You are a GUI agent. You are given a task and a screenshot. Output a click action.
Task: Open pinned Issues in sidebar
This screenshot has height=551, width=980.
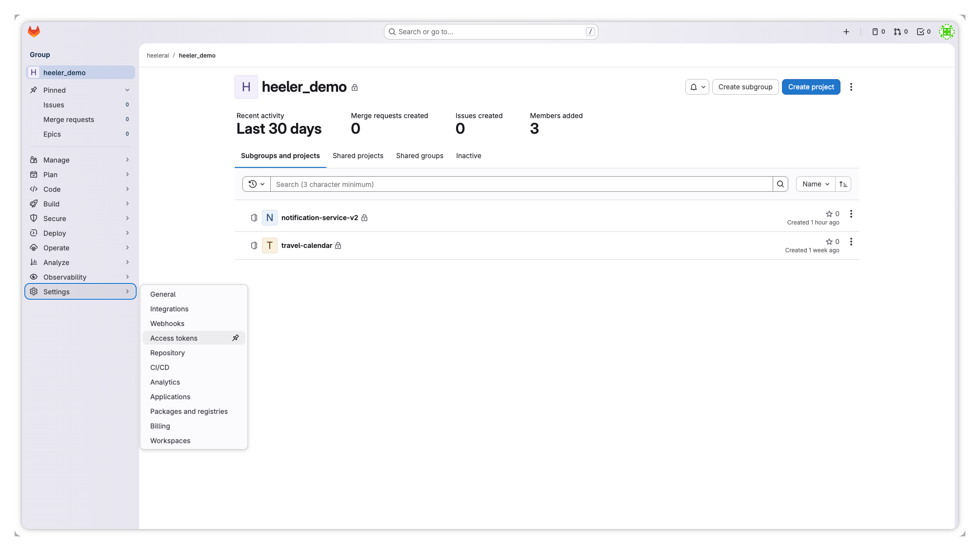80,105
